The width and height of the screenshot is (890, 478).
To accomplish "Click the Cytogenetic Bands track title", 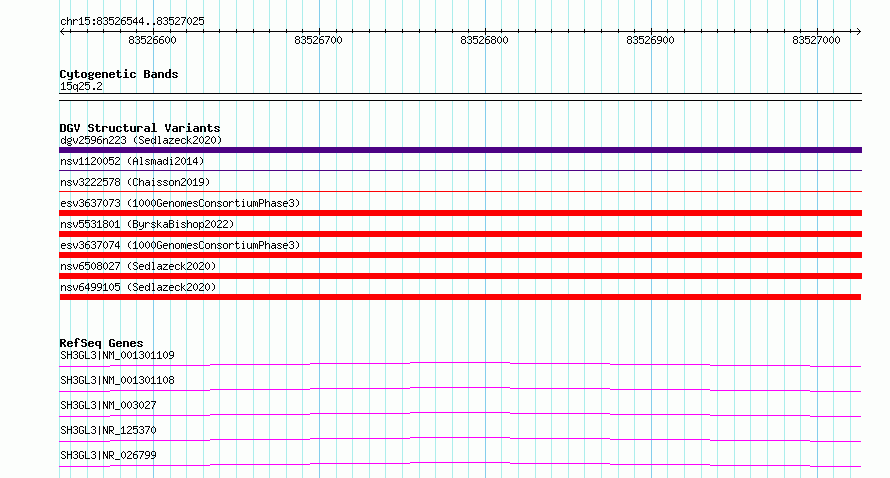I will (119, 74).
